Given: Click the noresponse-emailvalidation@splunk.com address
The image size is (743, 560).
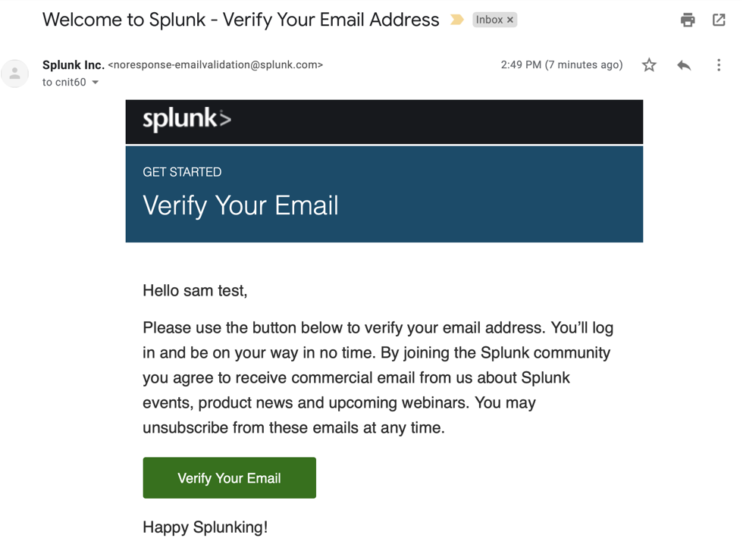Looking at the screenshot, I should tap(215, 65).
